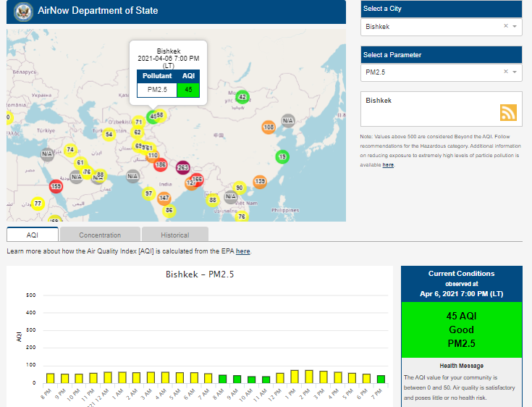Switch to the Concentration tab
The image size is (532, 407).
[100, 235]
